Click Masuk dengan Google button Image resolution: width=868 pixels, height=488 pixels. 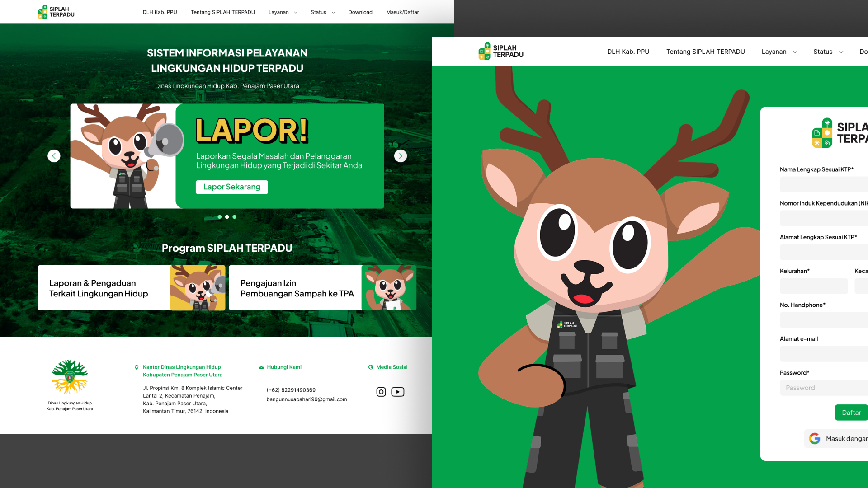836,438
